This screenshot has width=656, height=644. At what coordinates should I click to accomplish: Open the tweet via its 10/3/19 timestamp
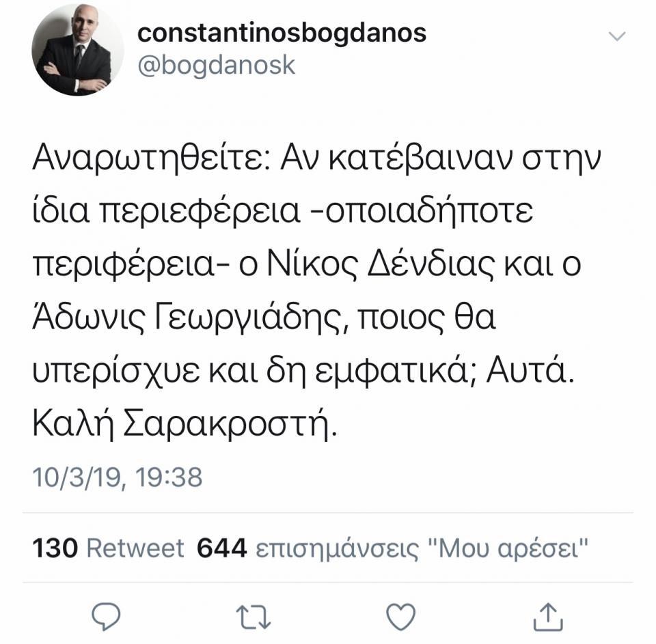[x=120, y=477]
